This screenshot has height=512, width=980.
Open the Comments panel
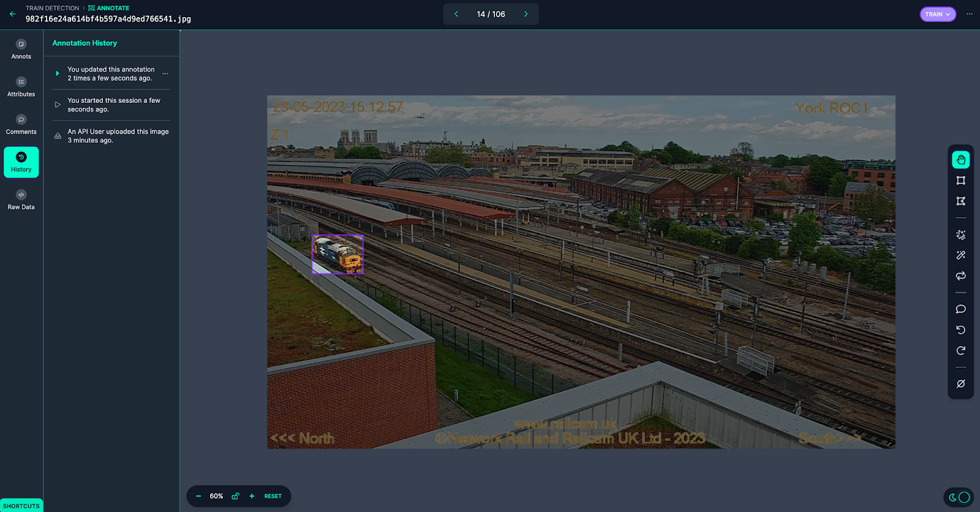(x=21, y=124)
